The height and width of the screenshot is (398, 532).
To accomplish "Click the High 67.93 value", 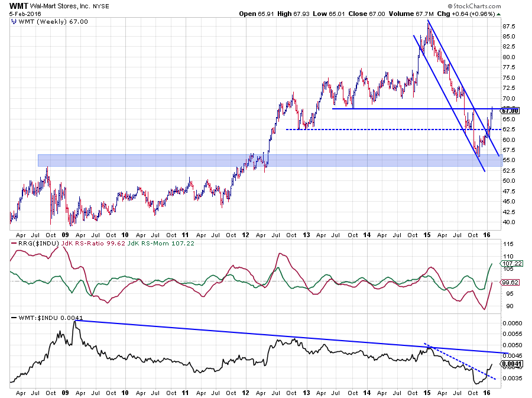I will 293,14.
